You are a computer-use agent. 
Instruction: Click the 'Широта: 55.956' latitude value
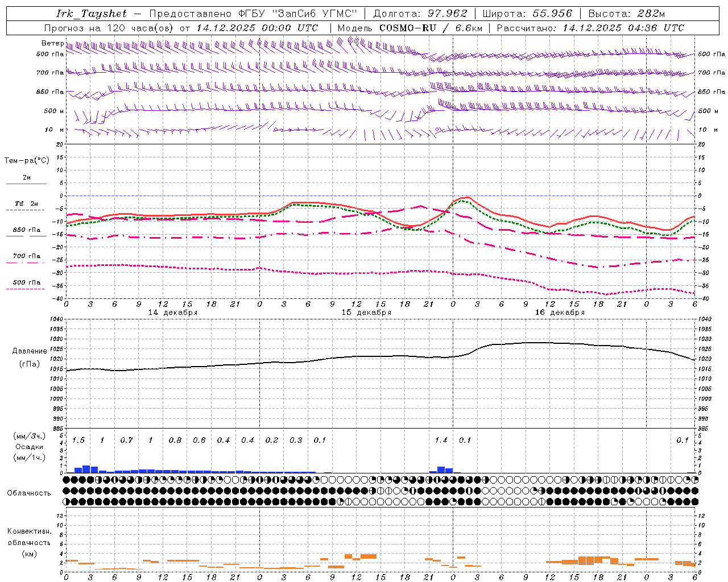[x=527, y=14]
